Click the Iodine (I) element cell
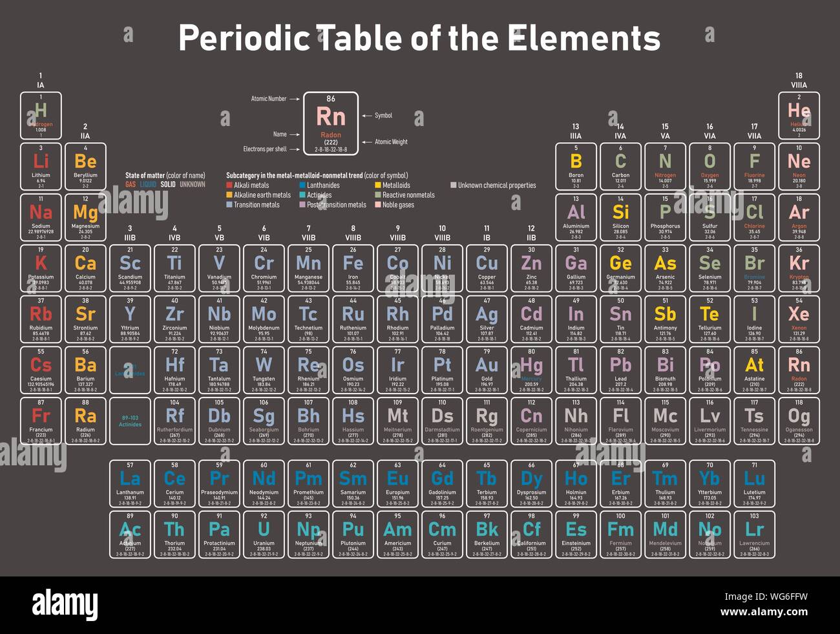This screenshot has width=840, height=634. click(x=754, y=319)
